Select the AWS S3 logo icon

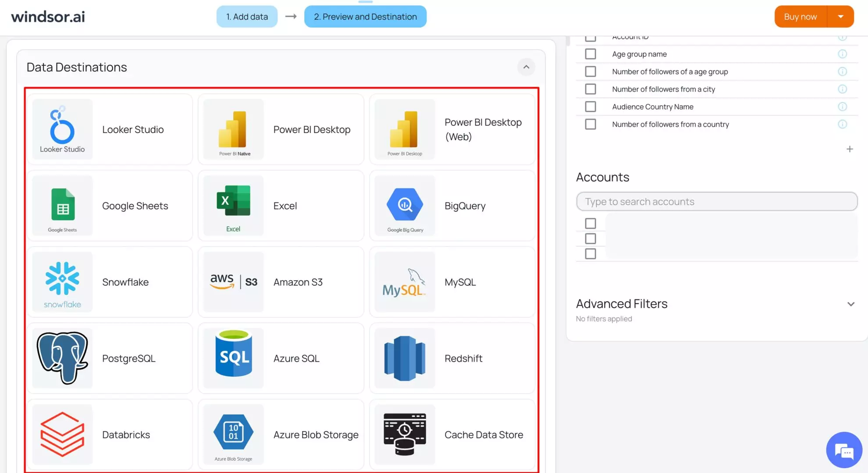point(234,281)
